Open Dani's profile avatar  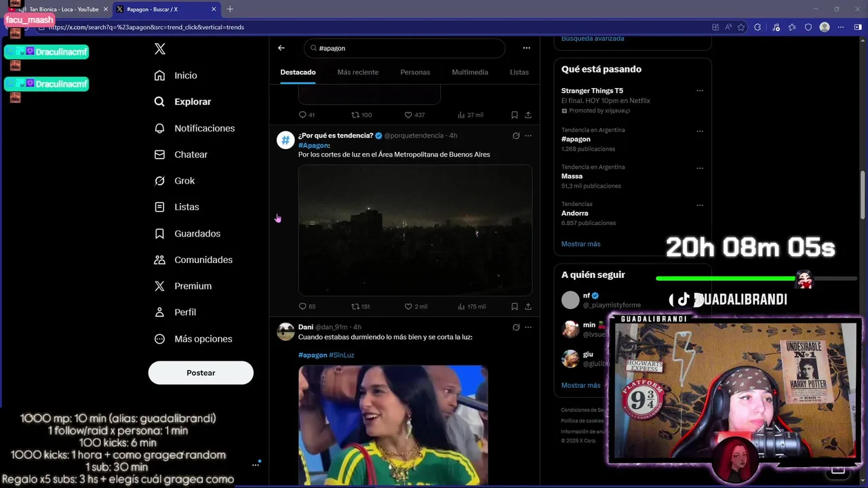[x=285, y=331]
